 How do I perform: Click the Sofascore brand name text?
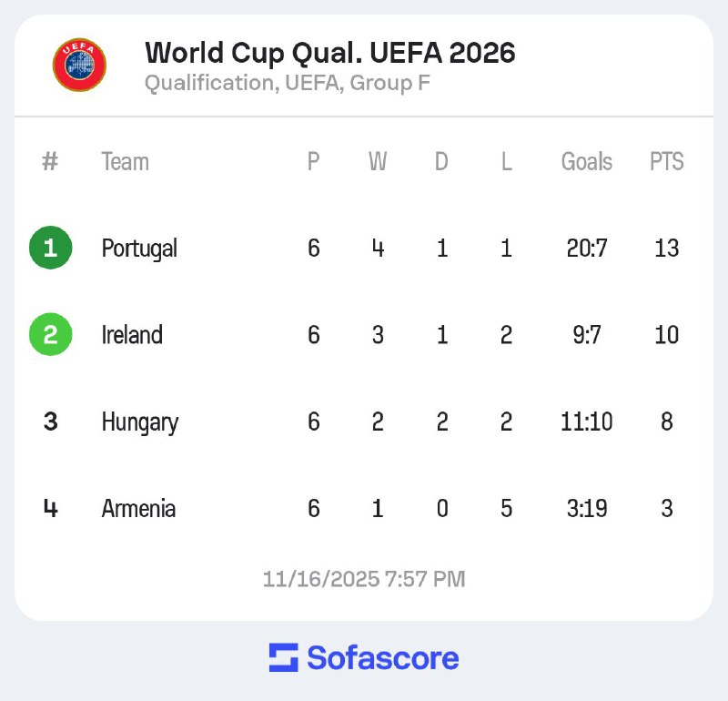coord(382,657)
